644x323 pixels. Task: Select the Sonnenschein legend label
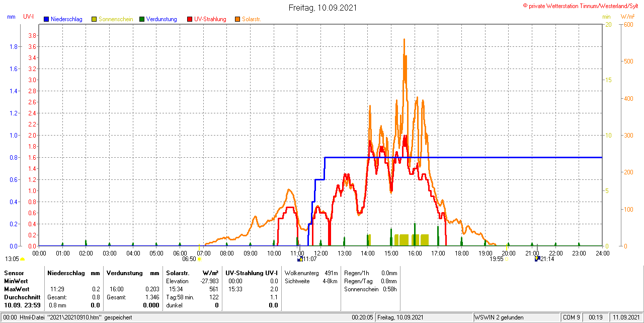[116, 19]
